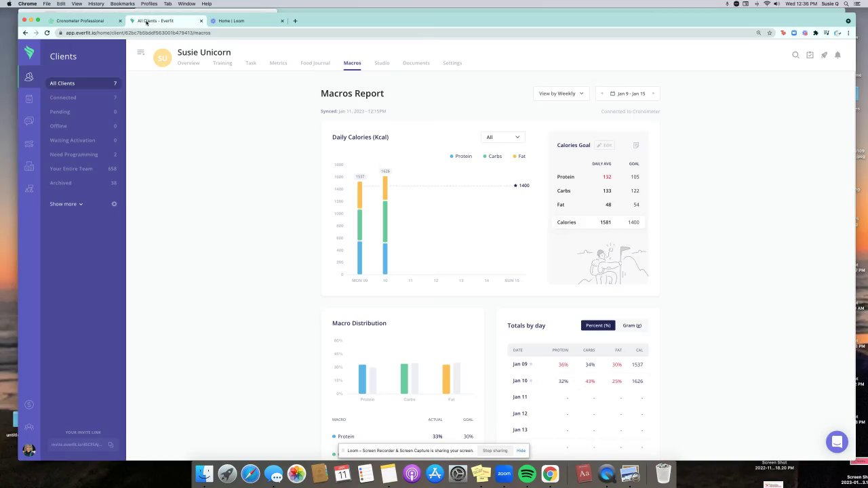Open the Intercom chat bubble
Screen dimensions: 868x488
(837, 442)
